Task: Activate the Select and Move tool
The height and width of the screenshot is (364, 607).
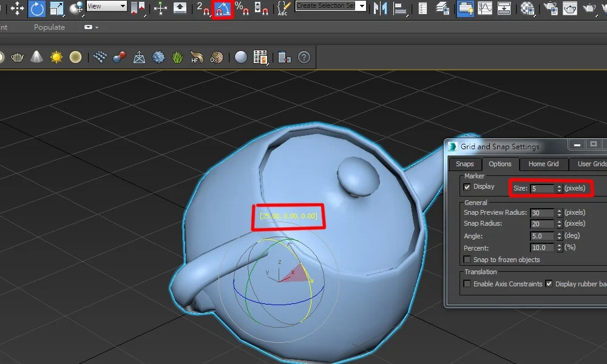Action: (17, 8)
